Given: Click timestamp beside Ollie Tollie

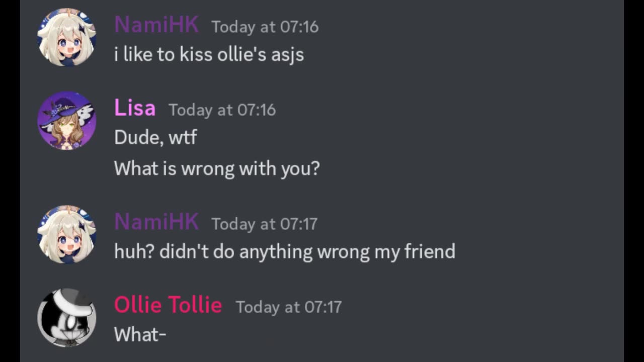Looking at the screenshot, I should point(289,307).
